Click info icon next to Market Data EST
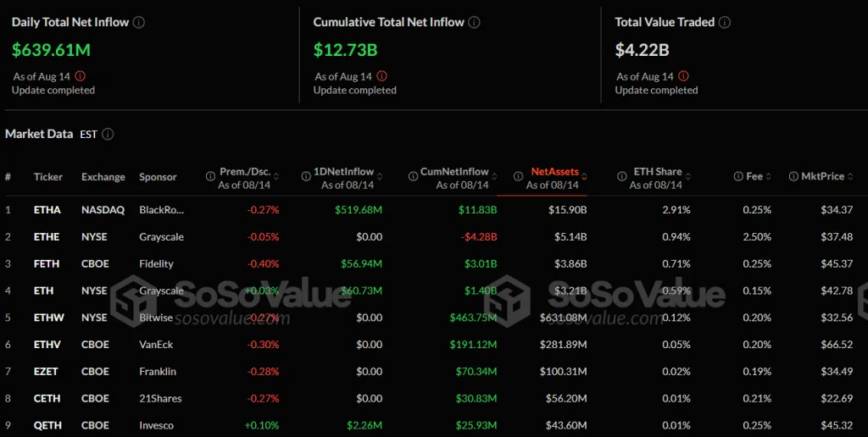 [x=108, y=135]
